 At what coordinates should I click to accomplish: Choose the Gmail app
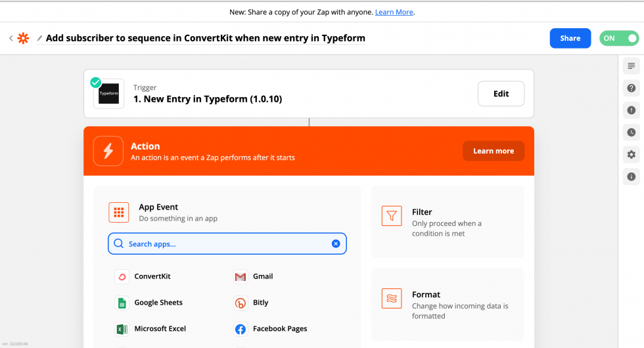tap(253, 276)
